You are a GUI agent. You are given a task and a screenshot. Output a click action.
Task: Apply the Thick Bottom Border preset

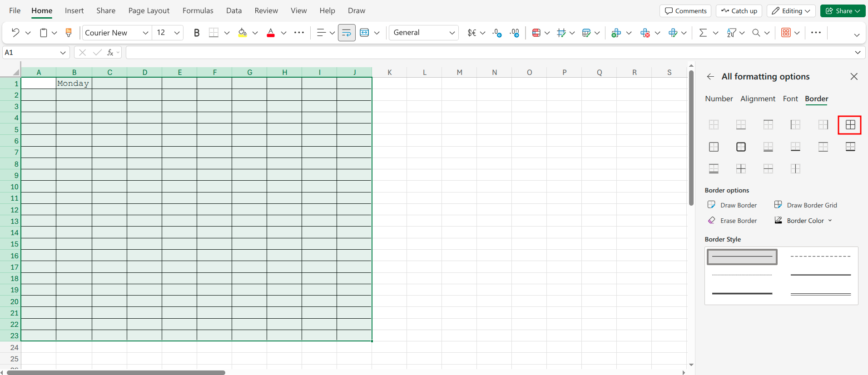[x=796, y=147]
